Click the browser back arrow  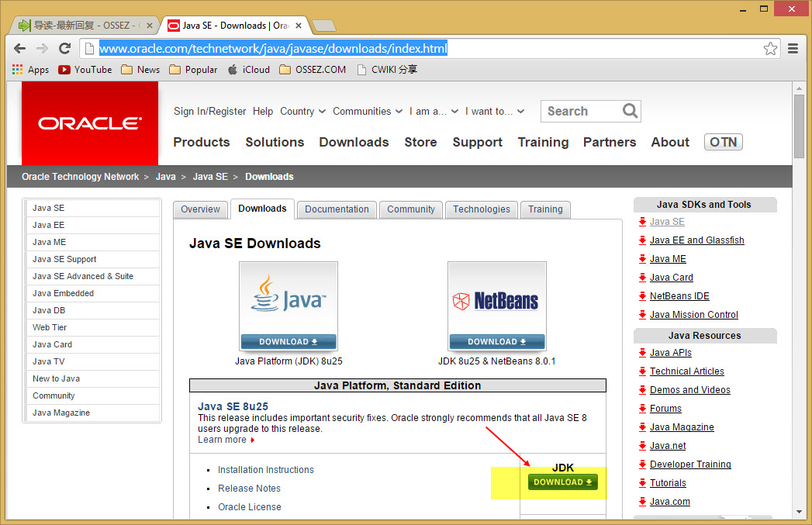(x=19, y=49)
